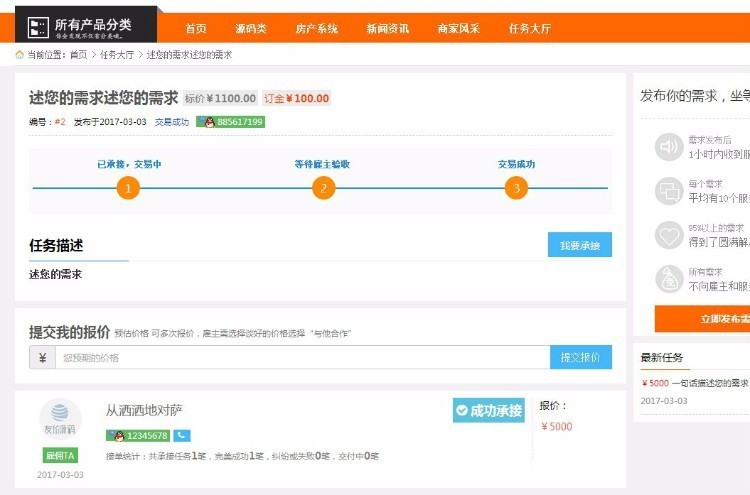Open the 商家风采 nav item
This screenshot has height=495, width=750.
(458, 29)
